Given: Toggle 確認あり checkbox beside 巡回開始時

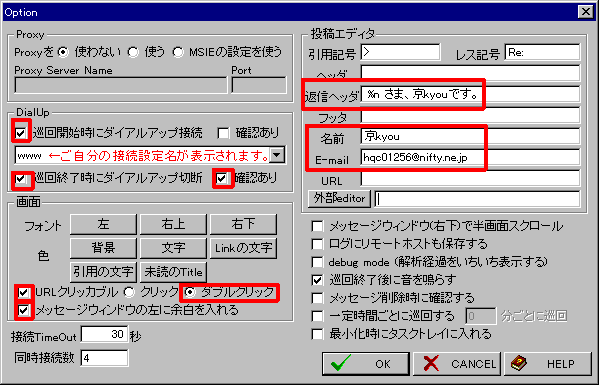Looking at the screenshot, I should [223, 133].
